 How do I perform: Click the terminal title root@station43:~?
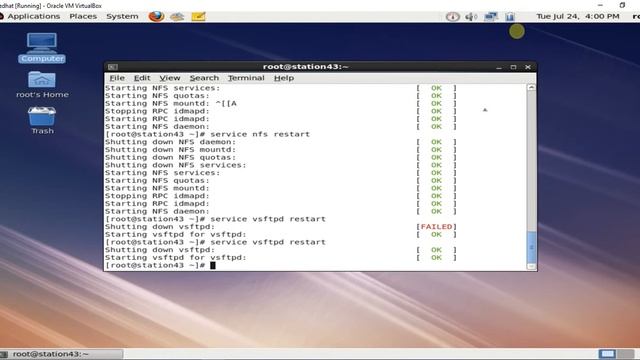tap(306, 67)
